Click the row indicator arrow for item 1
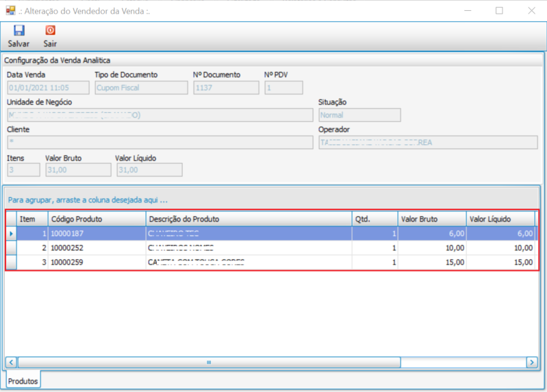This screenshot has height=392, width=547. pos(11,233)
